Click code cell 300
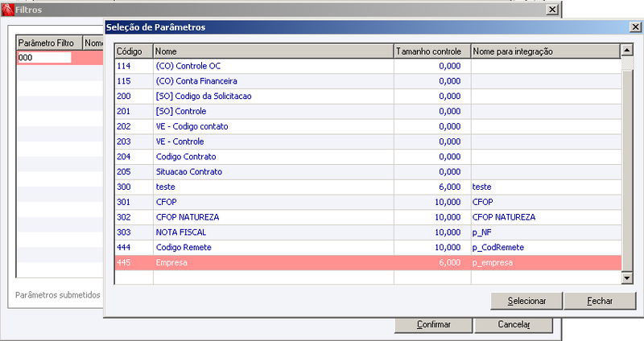644x341 pixels. (x=134, y=187)
